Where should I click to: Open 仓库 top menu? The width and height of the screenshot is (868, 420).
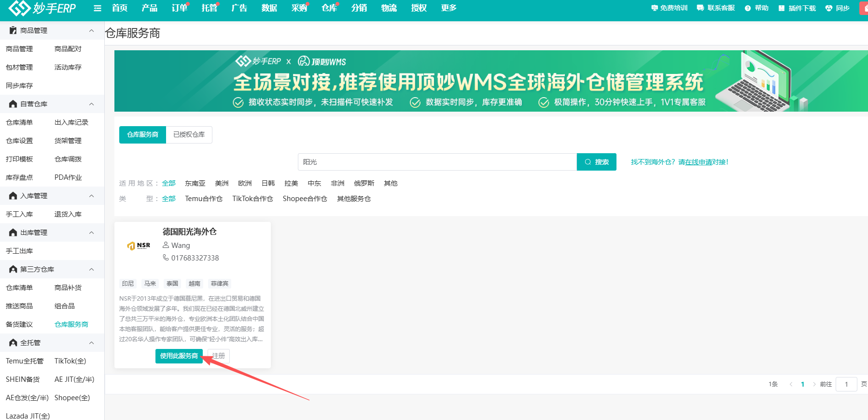coord(329,8)
